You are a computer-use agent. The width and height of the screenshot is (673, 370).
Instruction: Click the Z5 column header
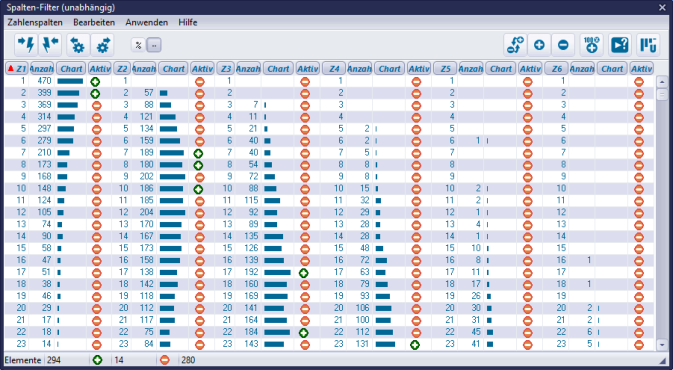(x=446, y=69)
